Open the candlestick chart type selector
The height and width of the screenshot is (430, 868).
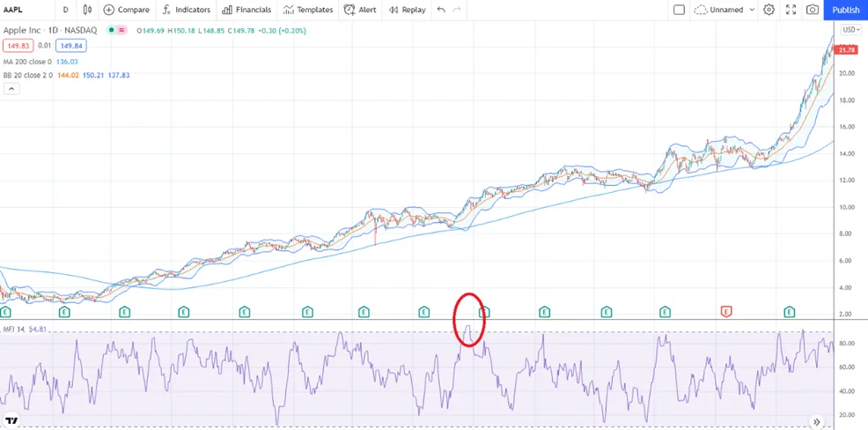point(87,10)
